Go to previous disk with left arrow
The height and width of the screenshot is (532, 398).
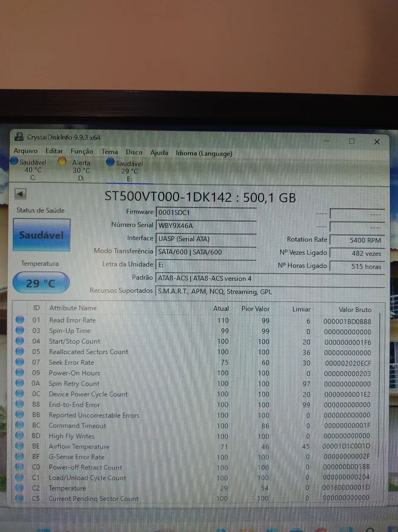[20, 194]
